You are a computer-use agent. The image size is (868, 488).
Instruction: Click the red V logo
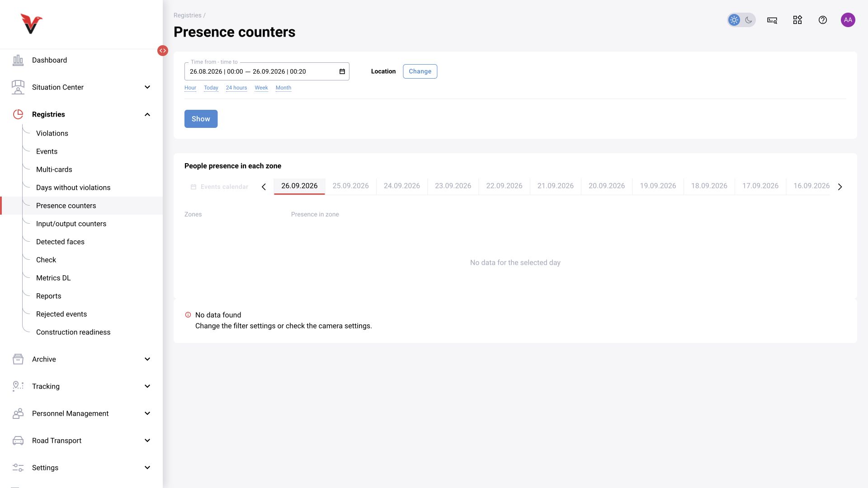[31, 24]
